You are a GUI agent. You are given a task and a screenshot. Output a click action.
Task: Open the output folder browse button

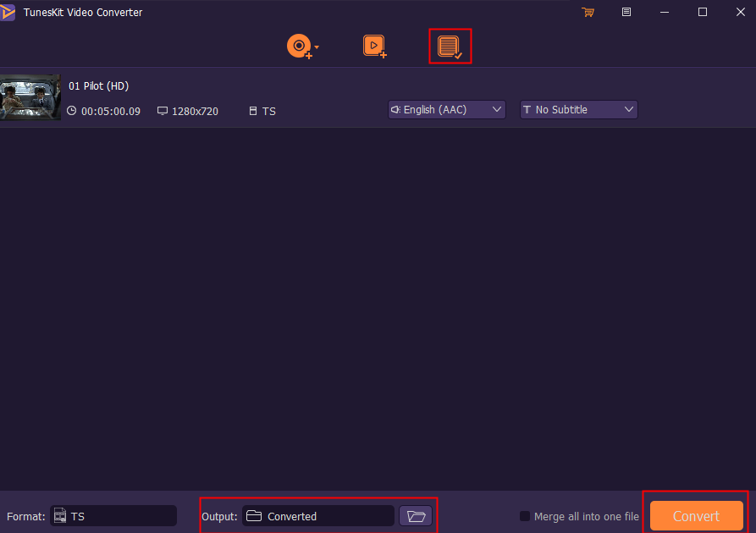point(416,516)
